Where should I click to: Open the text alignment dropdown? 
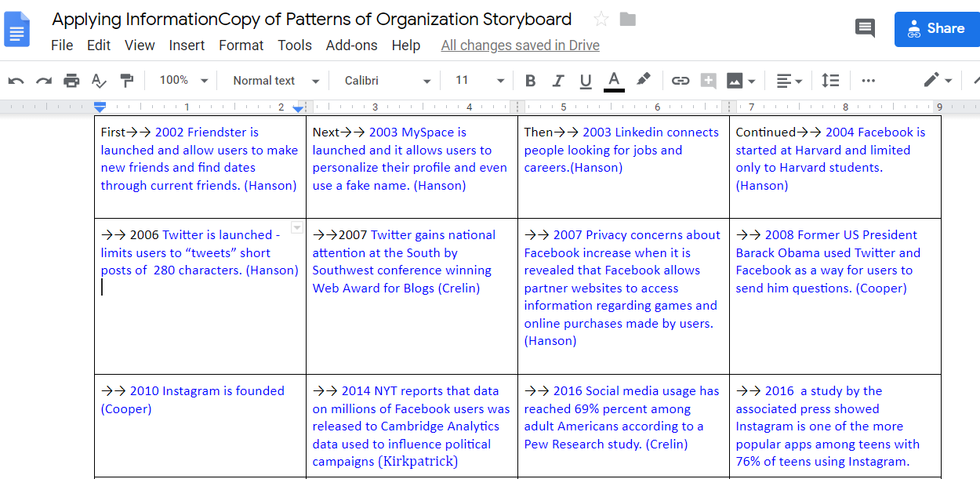click(789, 80)
